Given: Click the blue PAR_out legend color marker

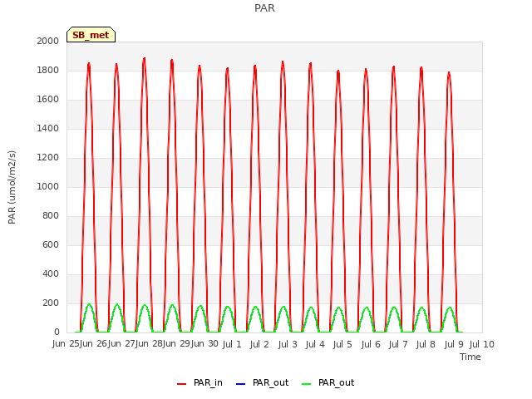Looking at the screenshot, I should [x=240, y=384].
